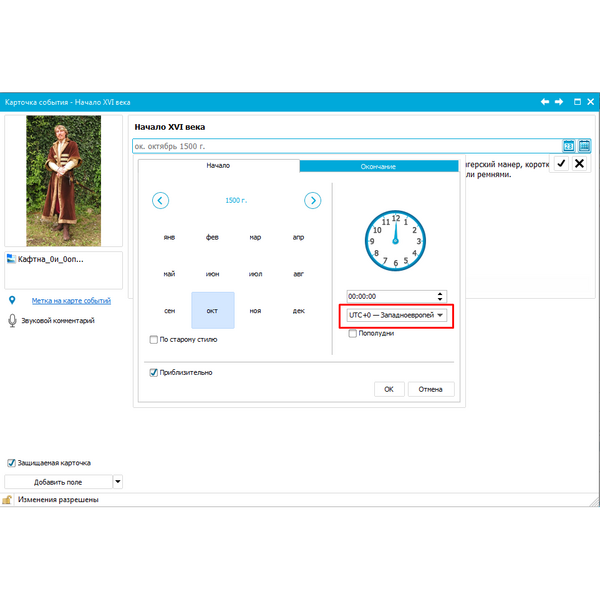The height and width of the screenshot is (600, 600).
Task: Click the Начало XVI века title
Action: click(170, 127)
